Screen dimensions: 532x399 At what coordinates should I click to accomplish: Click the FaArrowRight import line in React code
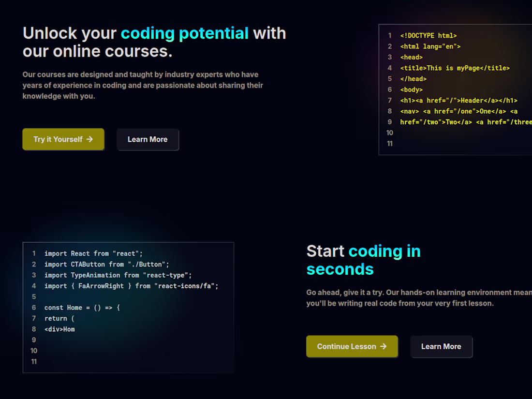click(132, 286)
